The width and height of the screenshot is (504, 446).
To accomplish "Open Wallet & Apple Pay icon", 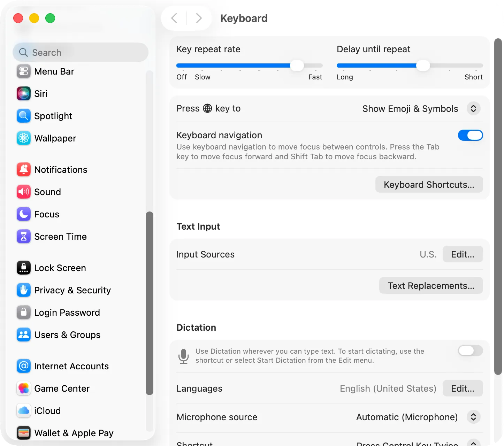I will pyautogui.click(x=24, y=433).
